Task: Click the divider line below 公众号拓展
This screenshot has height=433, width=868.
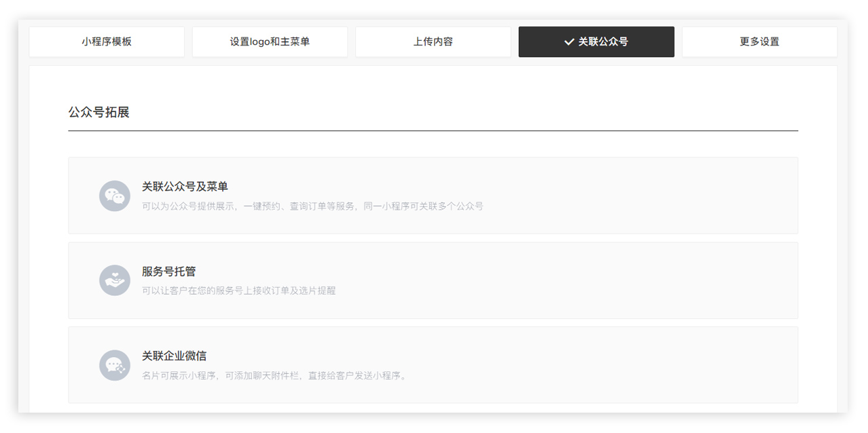Action: pyautogui.click(x=433, y=130)
